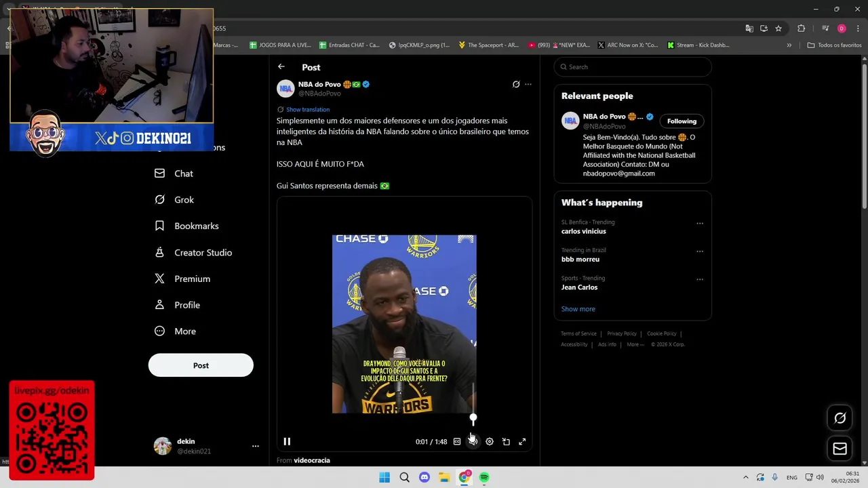Show translation of the post
The width and height of the screenshot is (868, 488).
[308, 109]
